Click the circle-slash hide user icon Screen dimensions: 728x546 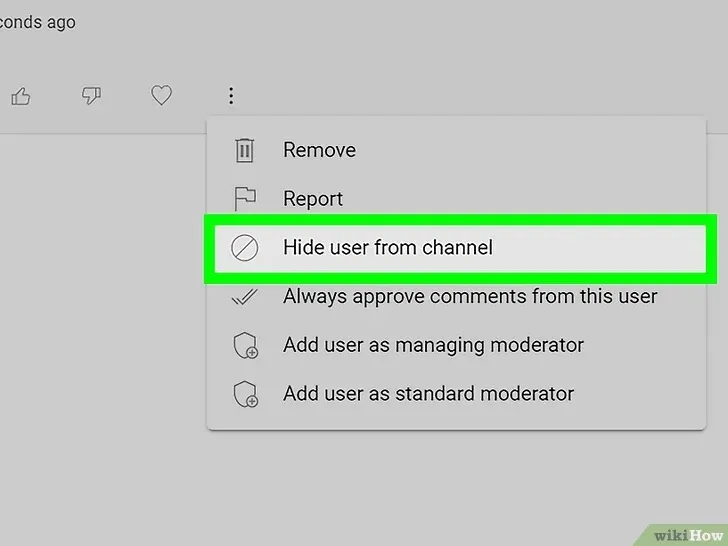(x=245, y=247)
